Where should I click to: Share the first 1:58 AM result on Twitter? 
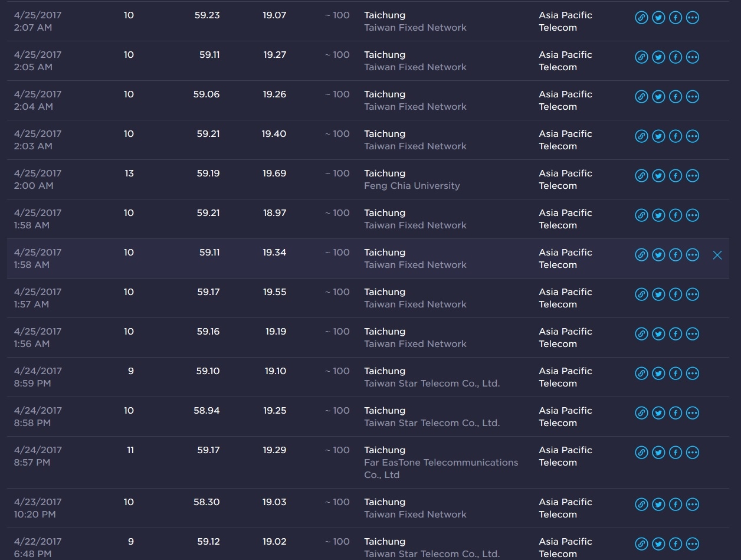coord(658,215)
